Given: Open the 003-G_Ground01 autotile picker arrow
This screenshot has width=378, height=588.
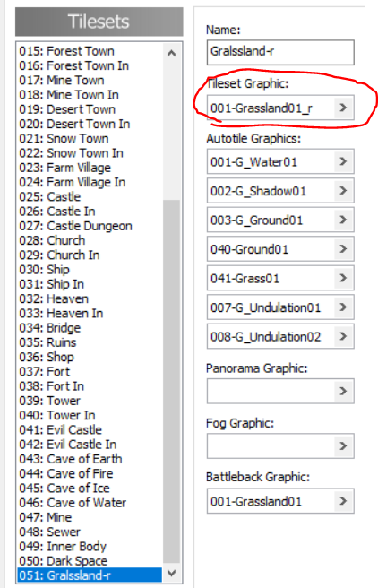Looking at the screenshot, I should click(x=343, y=220).
